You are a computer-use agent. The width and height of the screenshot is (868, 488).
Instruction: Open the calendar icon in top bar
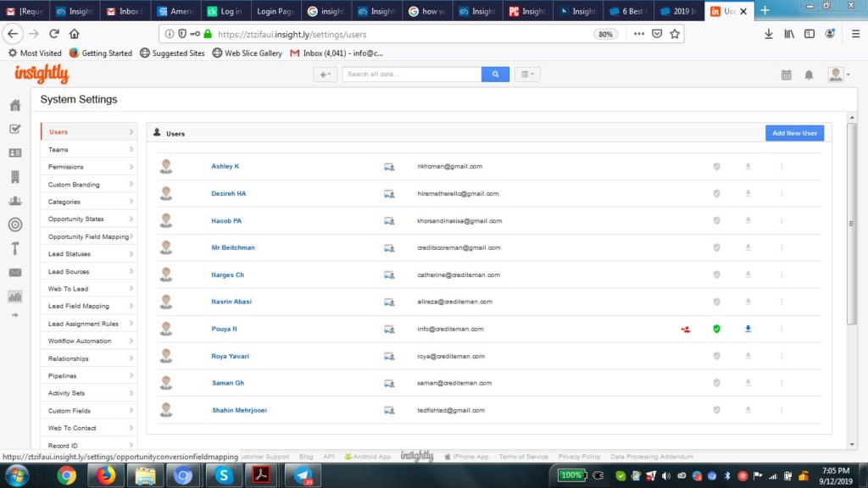pyautogui.click(x=786, y=75)
